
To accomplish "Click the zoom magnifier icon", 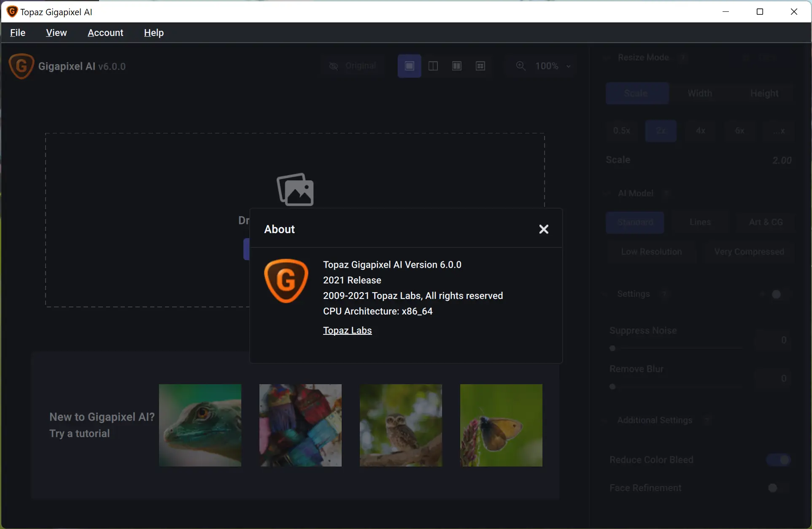I will 521,66.
